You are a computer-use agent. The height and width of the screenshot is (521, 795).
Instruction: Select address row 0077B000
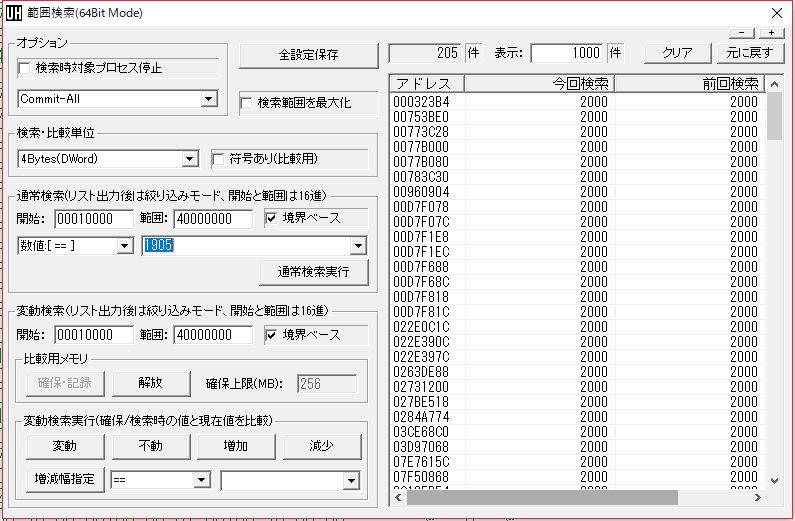577,147
